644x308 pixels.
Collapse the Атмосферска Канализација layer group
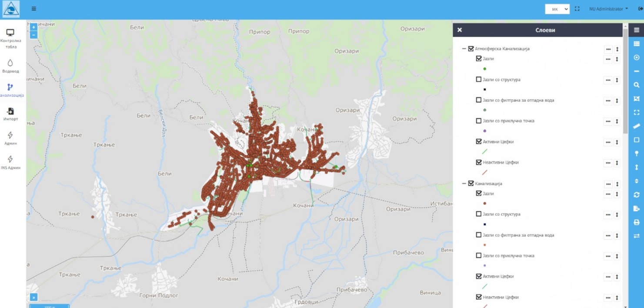coord(464,49)
